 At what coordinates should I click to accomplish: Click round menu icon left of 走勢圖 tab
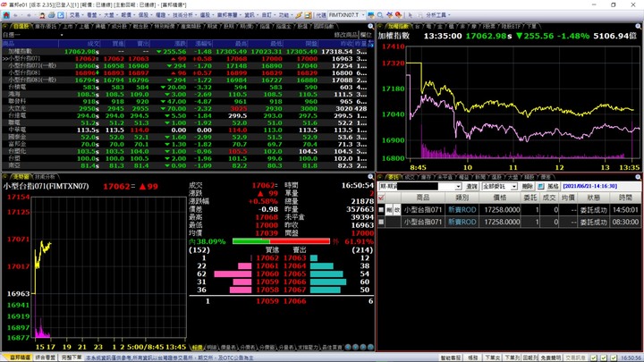[5, 177]
